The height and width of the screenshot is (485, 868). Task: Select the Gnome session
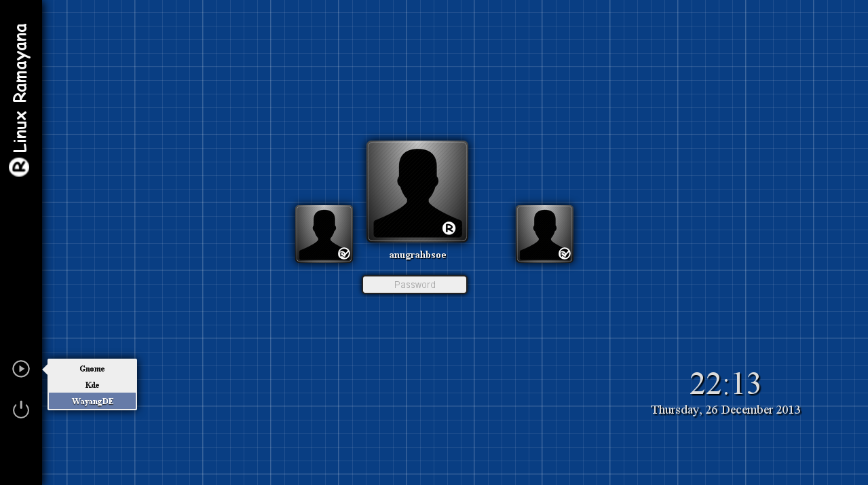[92, 369]
